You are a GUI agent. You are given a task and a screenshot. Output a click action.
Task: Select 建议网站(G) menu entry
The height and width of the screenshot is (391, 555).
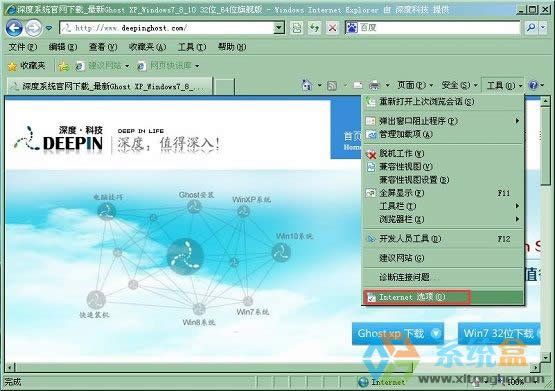(444, 258)
